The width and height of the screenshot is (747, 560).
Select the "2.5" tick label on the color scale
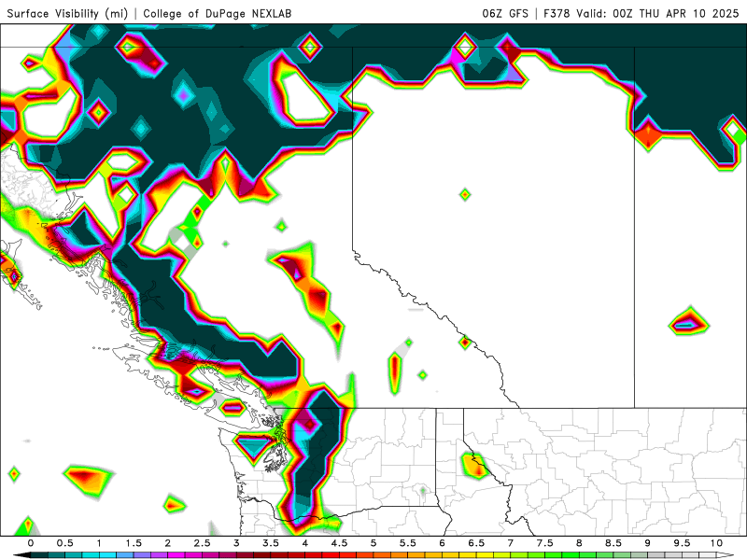point(202,543)
